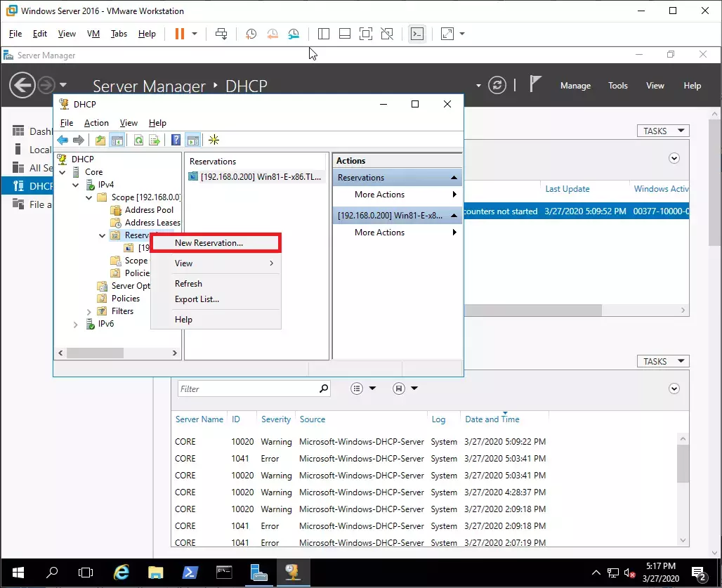Open View submenu in context menu
This screenshot has height=588, width=722.
[216, 263]
